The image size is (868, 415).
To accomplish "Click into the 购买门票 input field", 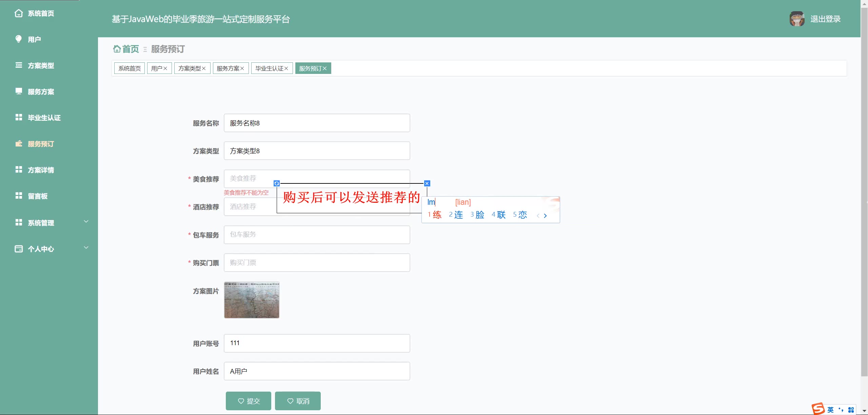I will [x=317, y=262].
